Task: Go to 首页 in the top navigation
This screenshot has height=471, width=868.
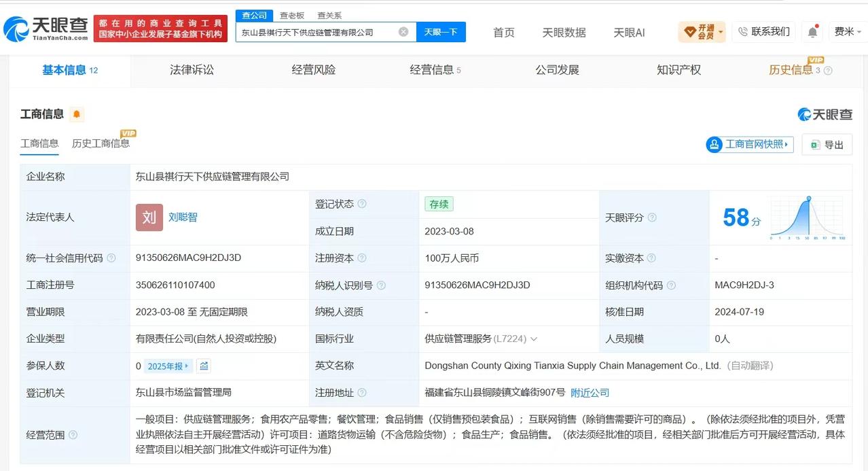Action: 504,32
